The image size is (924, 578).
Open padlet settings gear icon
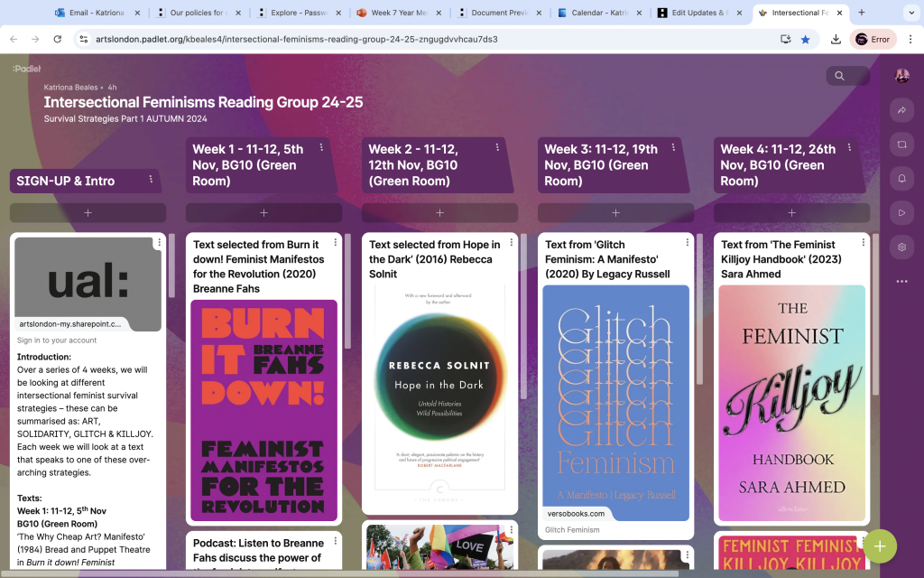pyautogui.click(x=901, y=247)
